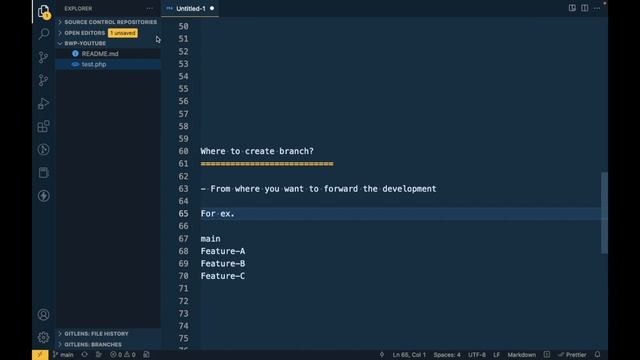Click Ln 65, Col 1 position indicator
Viewport: 640px width, 360px height.
click(x=409, y=355)
